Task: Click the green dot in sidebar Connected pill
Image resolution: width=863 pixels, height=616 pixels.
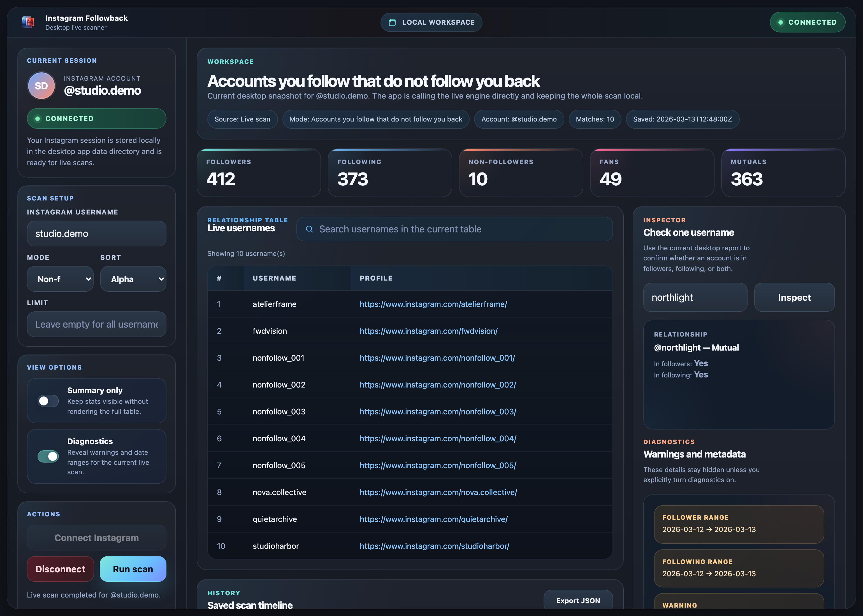Action: [x=38, y=119]
